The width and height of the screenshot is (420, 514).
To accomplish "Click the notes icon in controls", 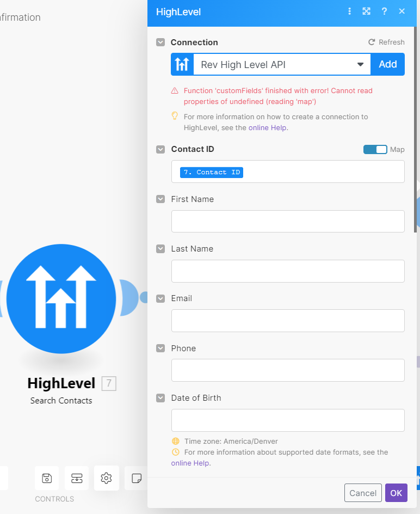I will [137, 478].
